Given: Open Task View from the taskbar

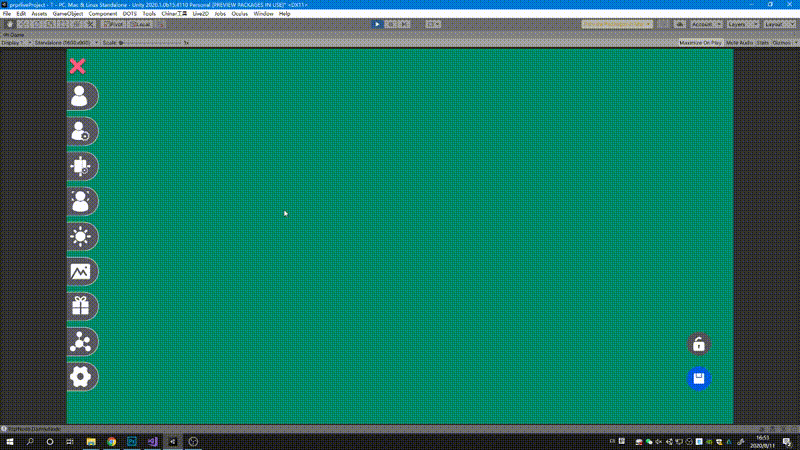Looking at the screenshot, I should (x=70, y=442).
